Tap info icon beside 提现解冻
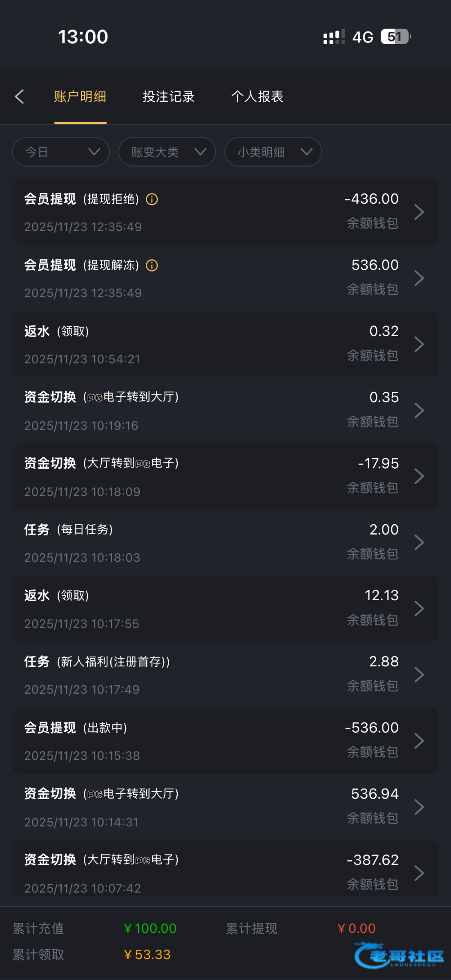 click(x=152, y=265)
